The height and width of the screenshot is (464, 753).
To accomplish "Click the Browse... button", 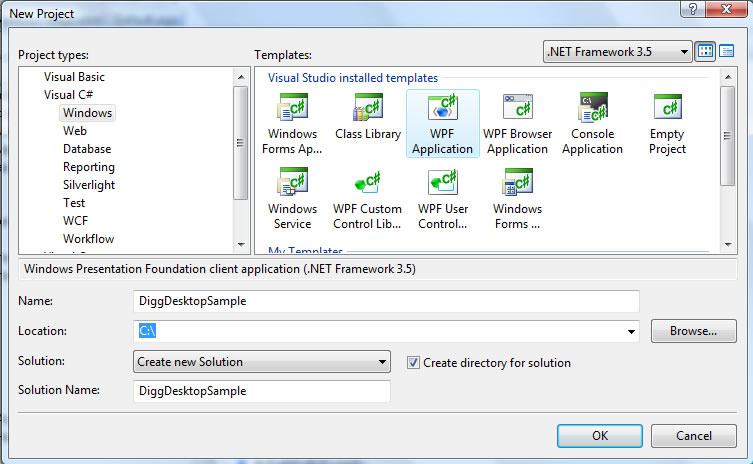I will pyautogui.click(x=694, y=331).
